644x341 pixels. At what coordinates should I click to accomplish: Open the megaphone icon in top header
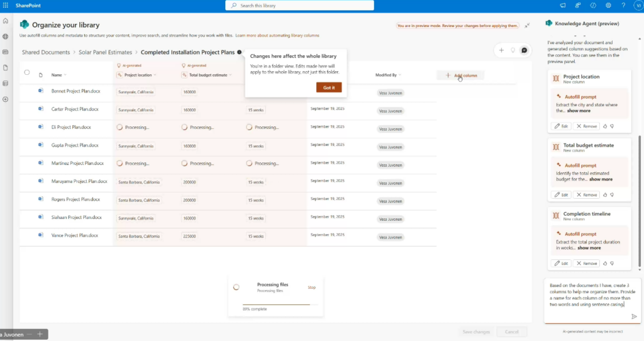point(563,5)
